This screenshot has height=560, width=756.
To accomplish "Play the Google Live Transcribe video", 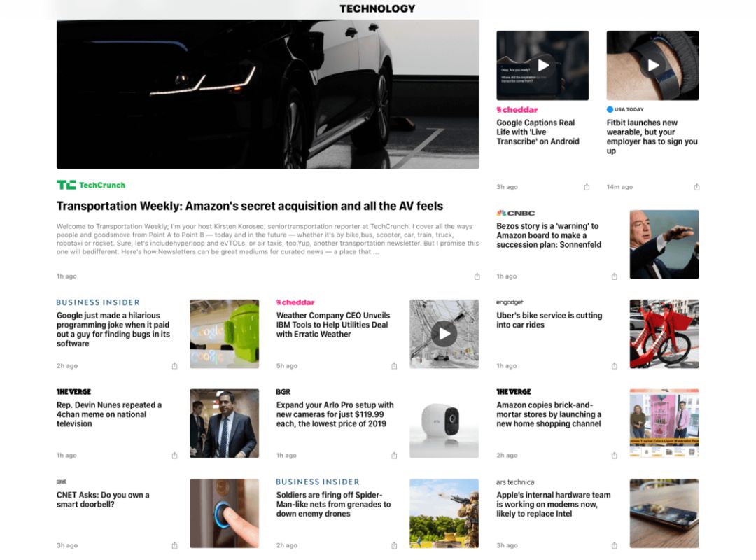I will coord(543,65).
